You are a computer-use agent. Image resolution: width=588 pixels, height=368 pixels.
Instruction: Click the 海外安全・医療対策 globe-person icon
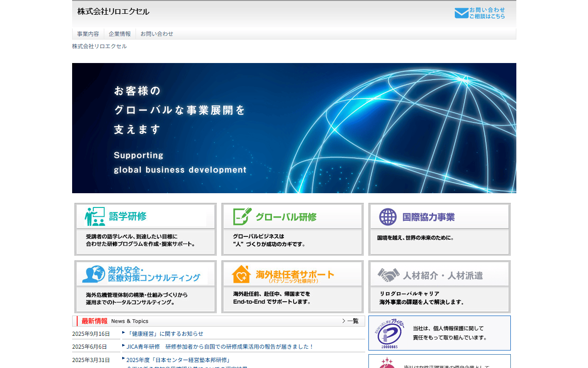click(x=94, y=274)
